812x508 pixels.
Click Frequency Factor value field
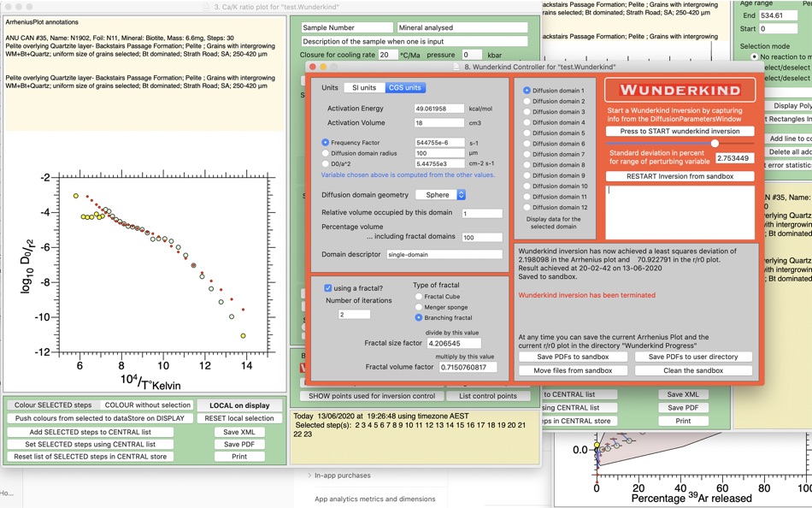tap(439, 143)
